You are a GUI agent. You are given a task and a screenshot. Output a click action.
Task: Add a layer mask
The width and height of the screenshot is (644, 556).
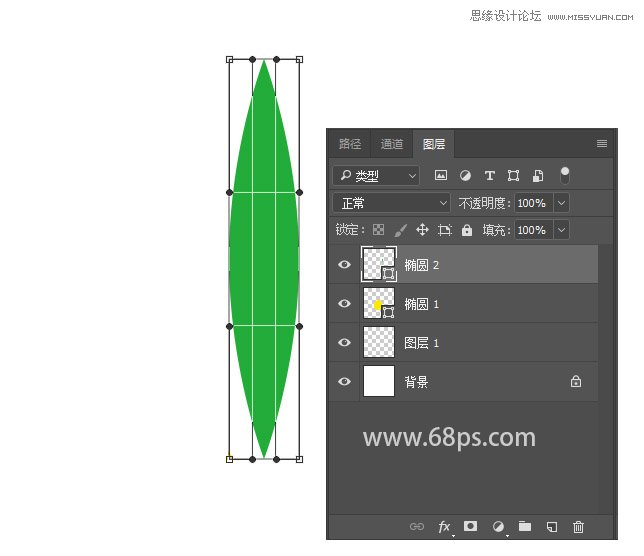pos(470,526)
